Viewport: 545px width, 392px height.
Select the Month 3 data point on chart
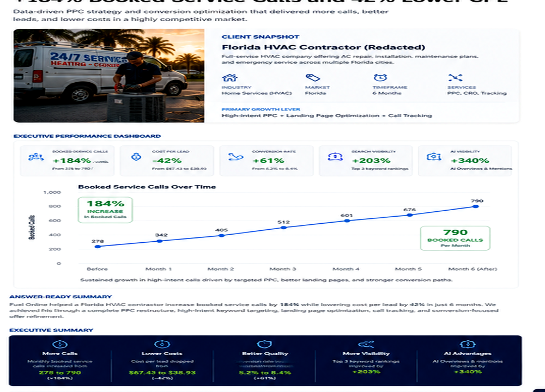click(x=283, y=228)
